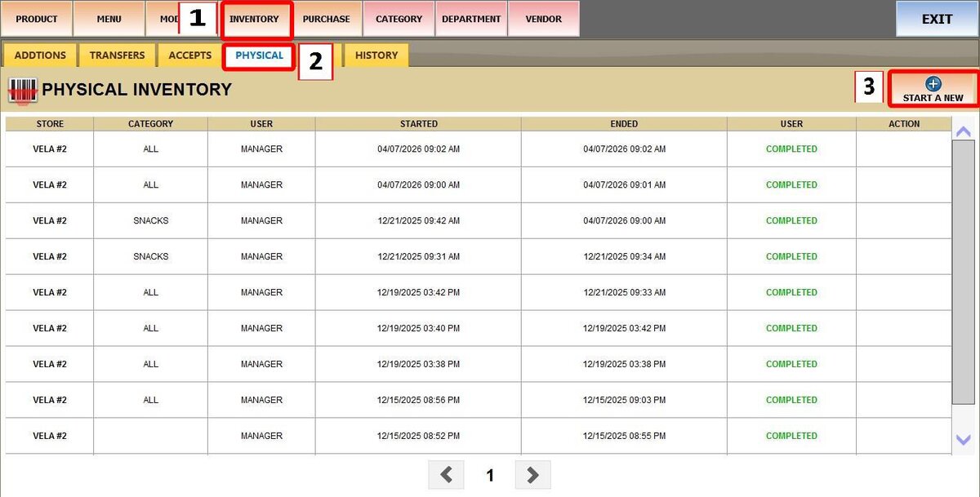Image resolution: width=980 pixels, height=497 pixels.
Task: Switch to the Accepts tab
Action: (x=190, y=55)
